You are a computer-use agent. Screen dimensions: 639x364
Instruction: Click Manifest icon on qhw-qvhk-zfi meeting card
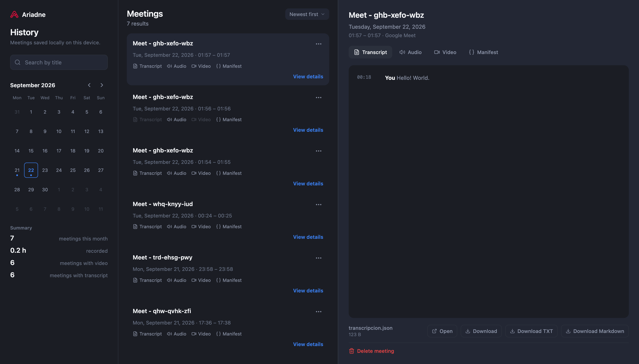tap(218, 334)
